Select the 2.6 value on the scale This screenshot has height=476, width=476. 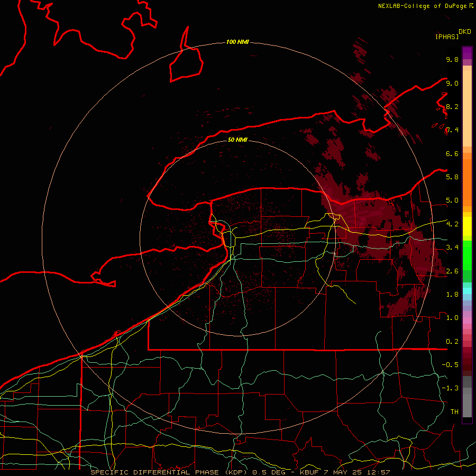452,271
